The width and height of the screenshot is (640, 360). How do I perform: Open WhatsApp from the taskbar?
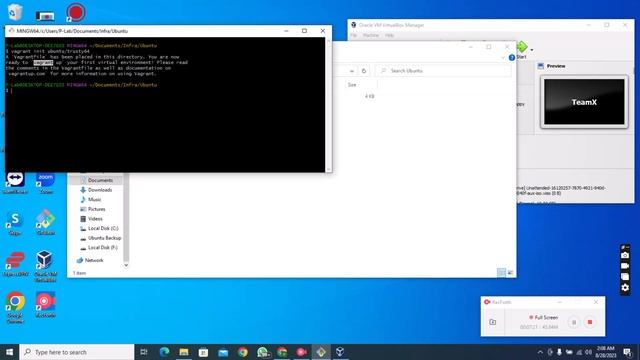click(262, 352)
